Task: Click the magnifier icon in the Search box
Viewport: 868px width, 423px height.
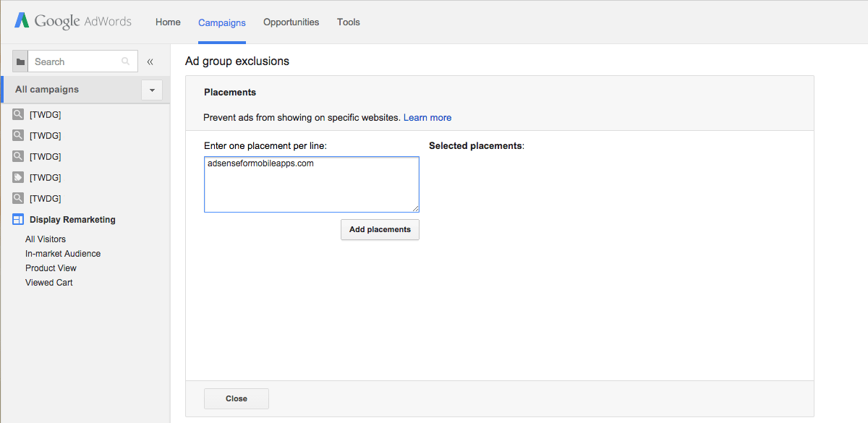Action: point(126,61)
